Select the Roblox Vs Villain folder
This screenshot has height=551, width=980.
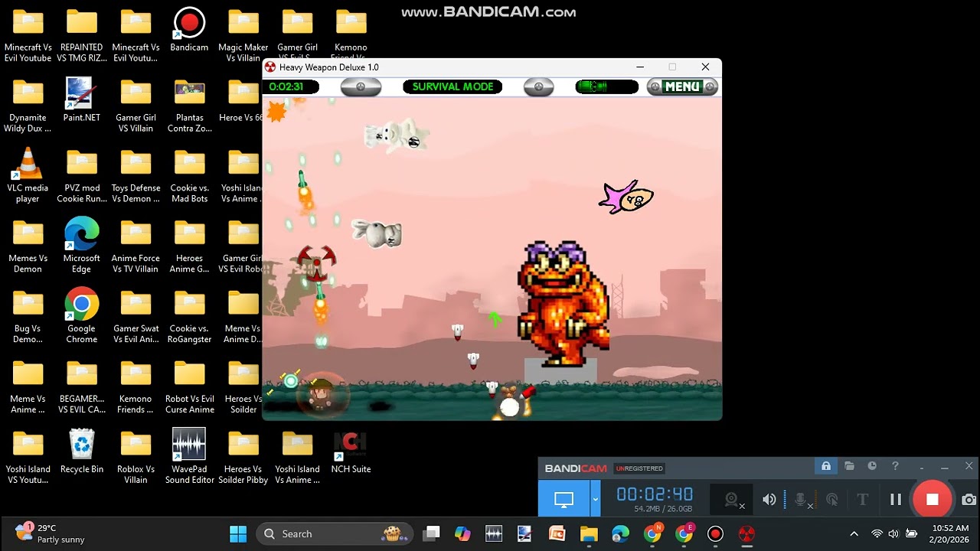point(136,457)
